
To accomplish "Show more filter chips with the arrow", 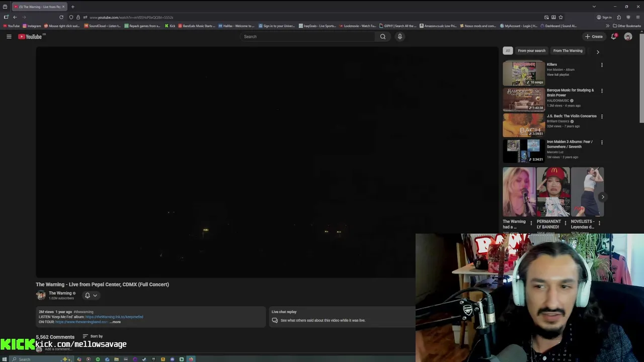I will [x=598, y=52].
